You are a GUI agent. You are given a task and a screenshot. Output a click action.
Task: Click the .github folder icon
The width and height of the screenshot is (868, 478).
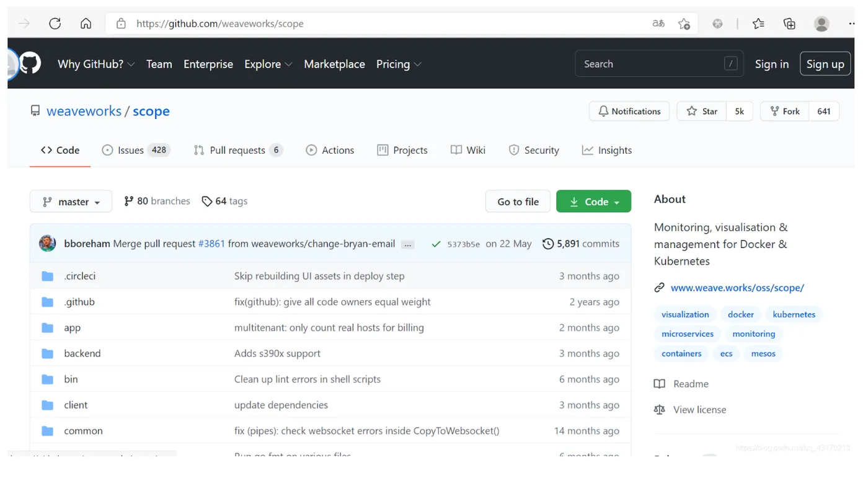click(48, 302)
